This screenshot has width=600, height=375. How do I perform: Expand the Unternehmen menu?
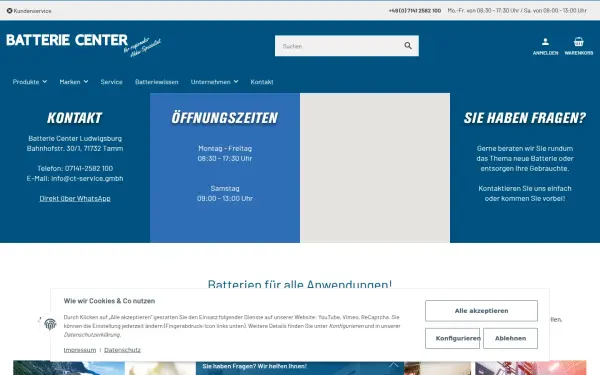(215, 82)
